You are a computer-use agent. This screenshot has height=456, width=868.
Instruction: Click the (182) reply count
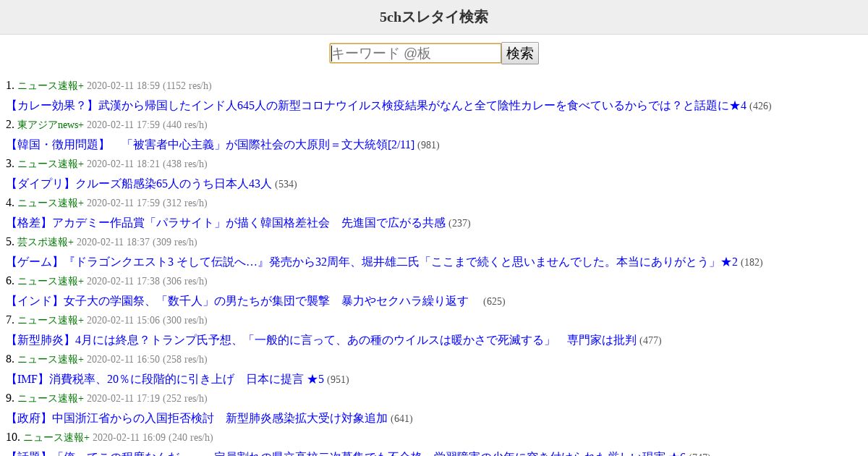[752, 263]
